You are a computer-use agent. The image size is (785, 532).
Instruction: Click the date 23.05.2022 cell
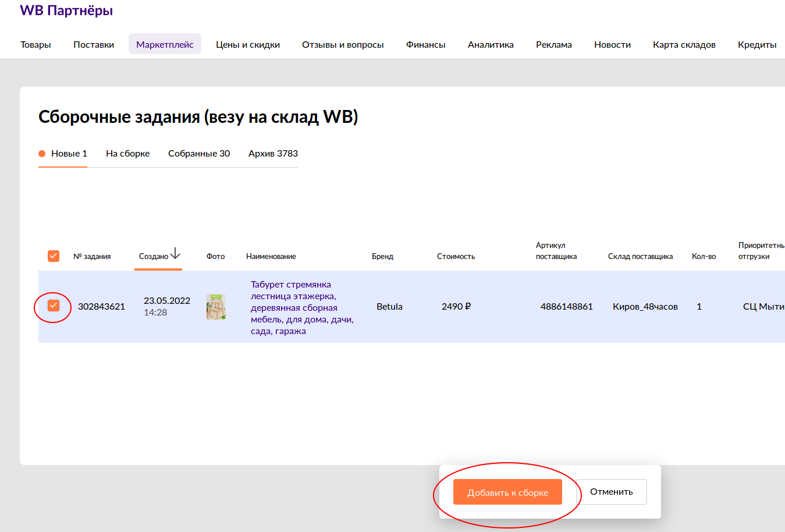tap(167, 301)
